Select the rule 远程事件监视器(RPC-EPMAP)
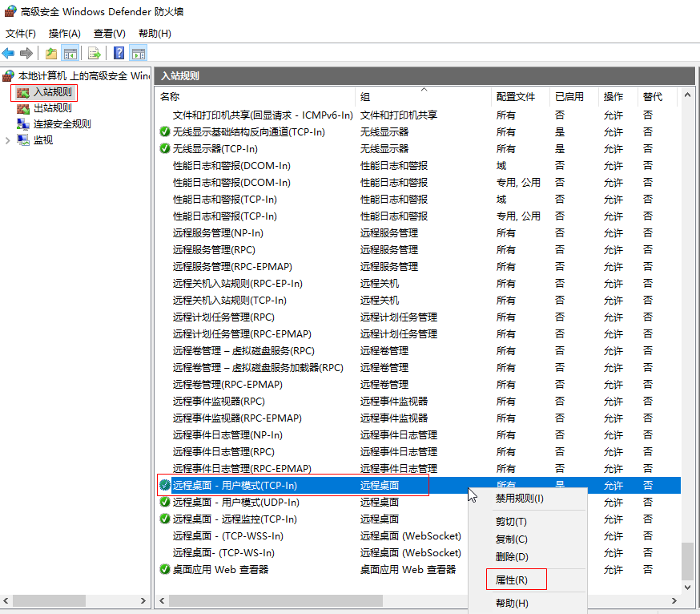Screen dimensions: 700x614 (x=237, y=418)
